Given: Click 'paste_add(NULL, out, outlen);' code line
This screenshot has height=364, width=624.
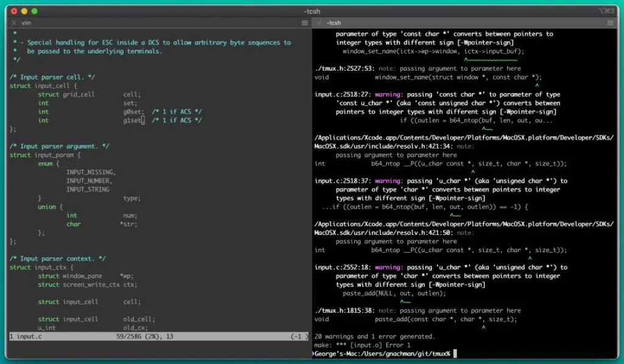Looking at the screenshot, I should 394,293.
